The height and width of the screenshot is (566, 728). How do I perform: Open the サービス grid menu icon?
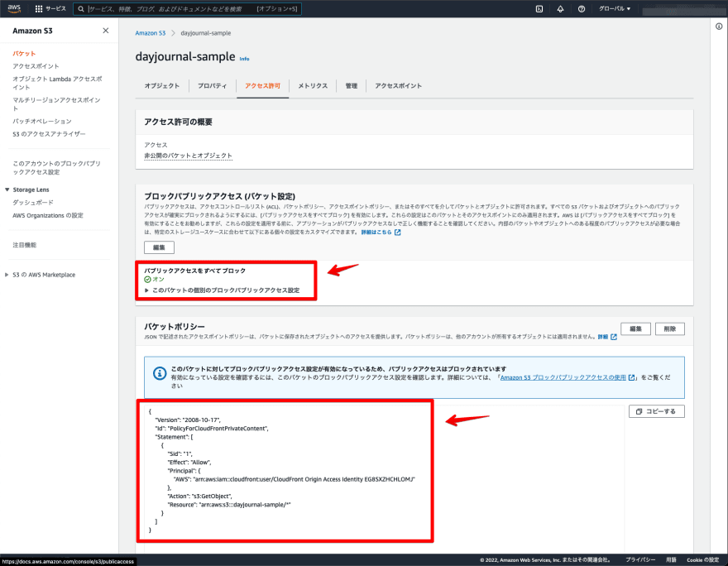tap(39, 9)
